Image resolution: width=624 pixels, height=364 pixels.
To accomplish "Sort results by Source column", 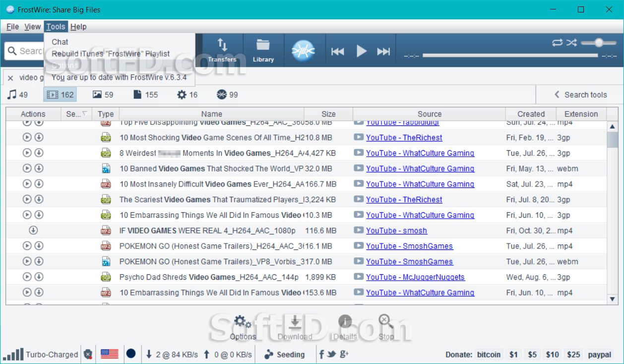I will tap(429, 114).
